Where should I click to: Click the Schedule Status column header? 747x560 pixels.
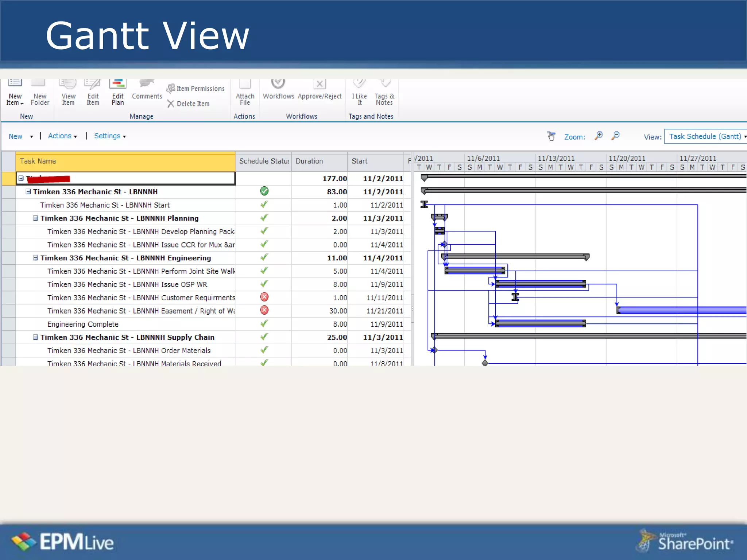click(263, 161)
